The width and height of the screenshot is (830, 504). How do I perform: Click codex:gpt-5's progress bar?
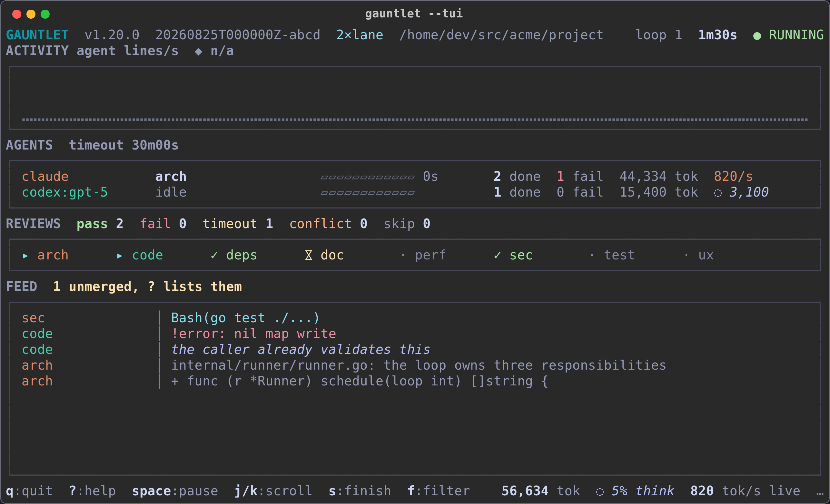tap(368, 193)
